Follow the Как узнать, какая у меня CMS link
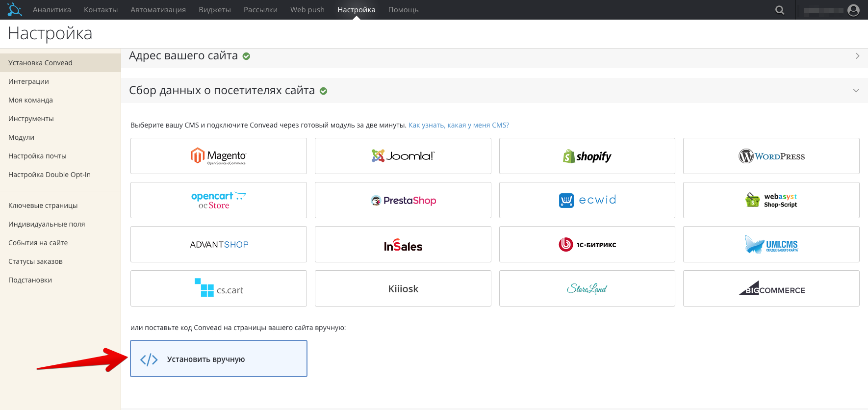 pyautogui.click(x=459, y=125)
